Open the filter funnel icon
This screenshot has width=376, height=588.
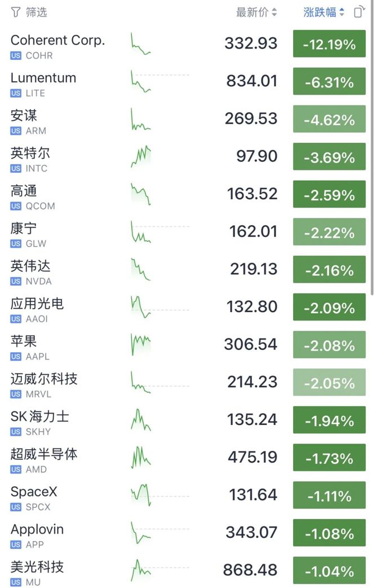pyautogui.click(x=16, y=12)
